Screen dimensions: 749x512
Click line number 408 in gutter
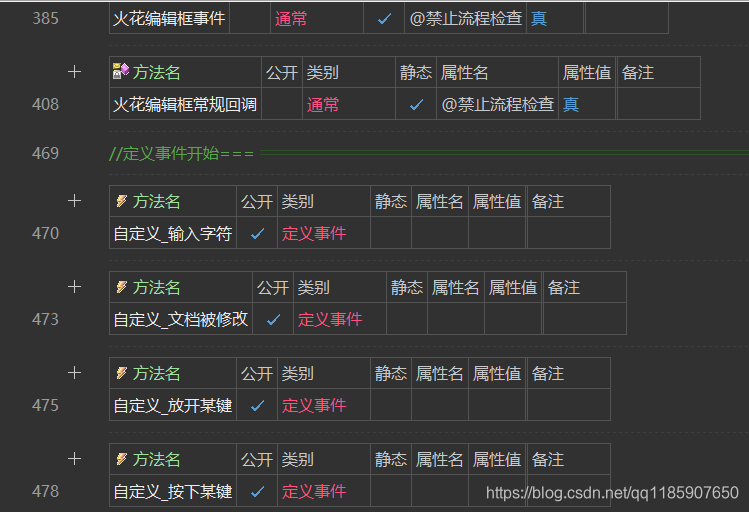45,105
